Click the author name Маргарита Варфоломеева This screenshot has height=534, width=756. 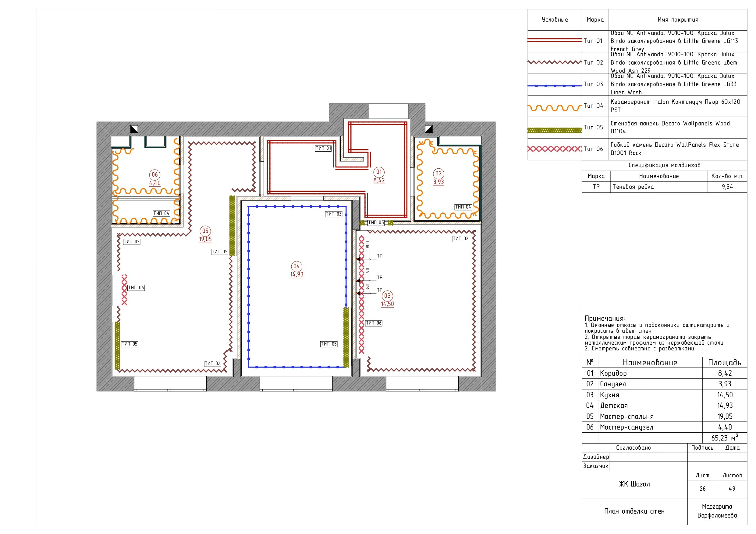(717, 511)
